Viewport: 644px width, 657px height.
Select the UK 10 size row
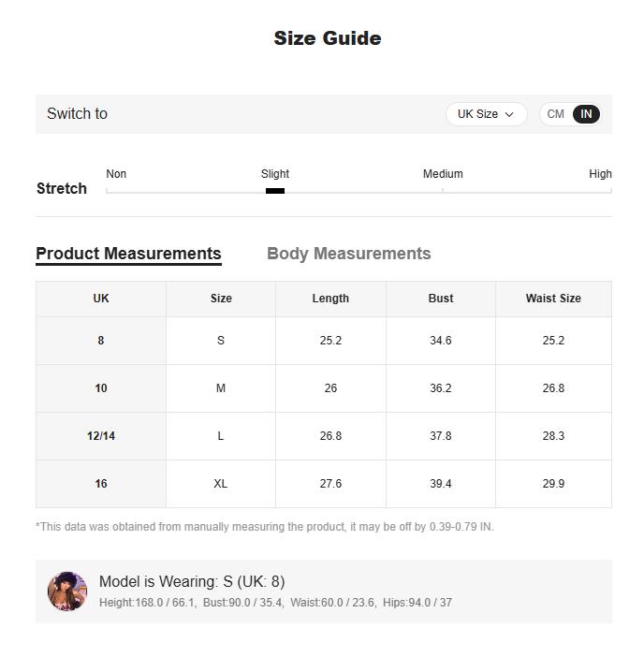tap(324, 388)
